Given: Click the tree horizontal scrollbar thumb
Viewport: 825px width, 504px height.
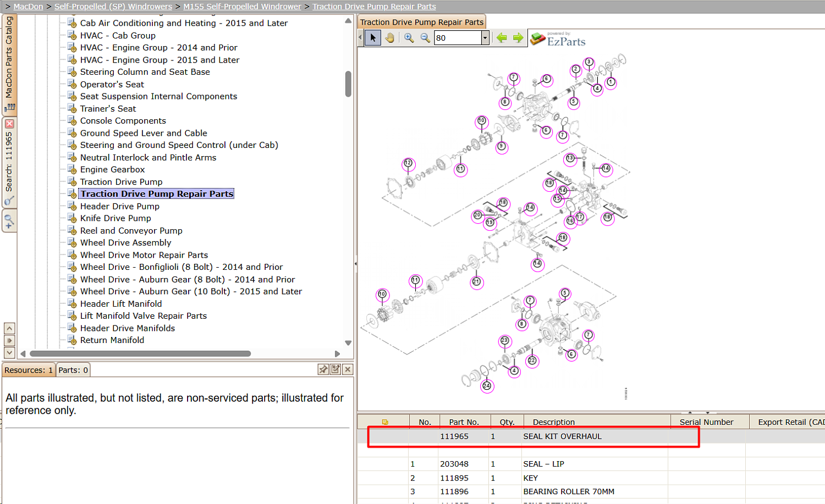Looking at the screenshot, I should tap(140, 353).
